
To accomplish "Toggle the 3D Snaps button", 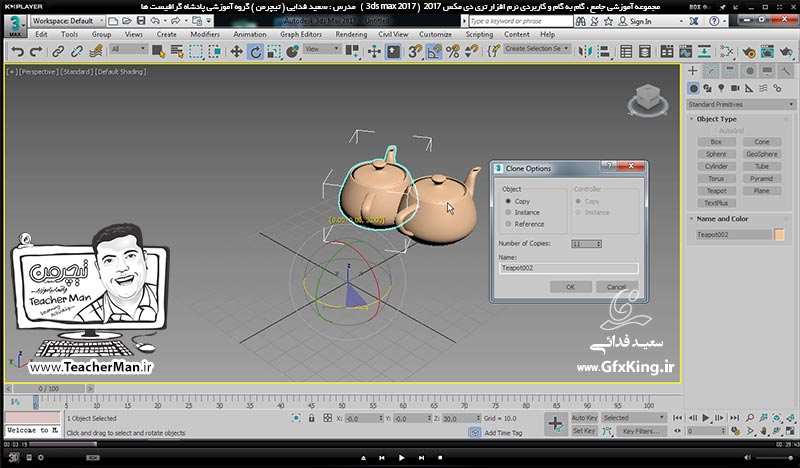I will [415, 52].
